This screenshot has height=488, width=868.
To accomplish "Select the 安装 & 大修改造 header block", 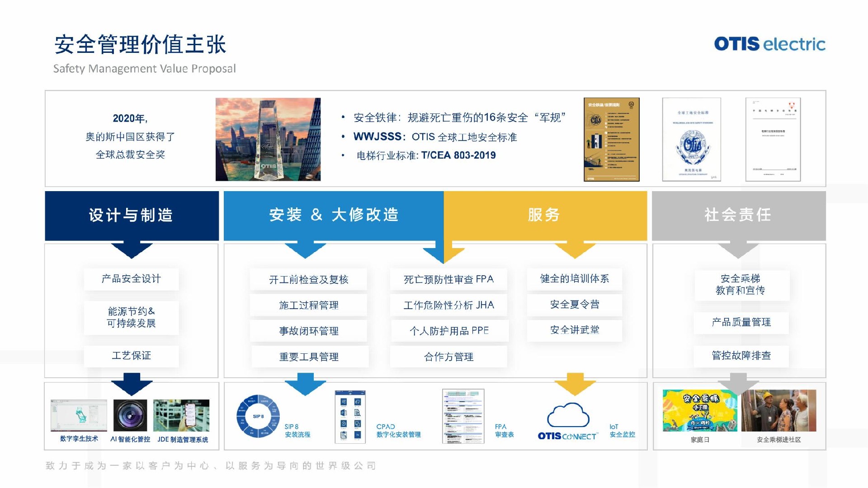I will (x=334, y=216).
